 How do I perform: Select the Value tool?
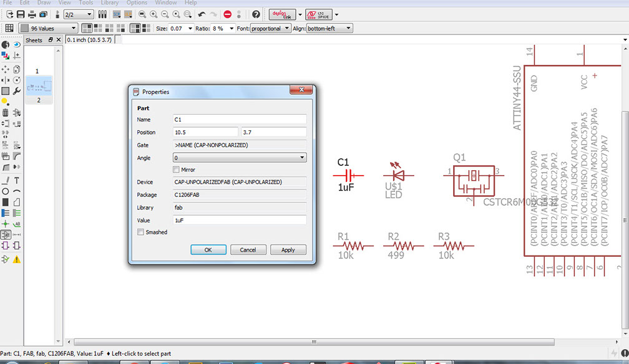16,145
